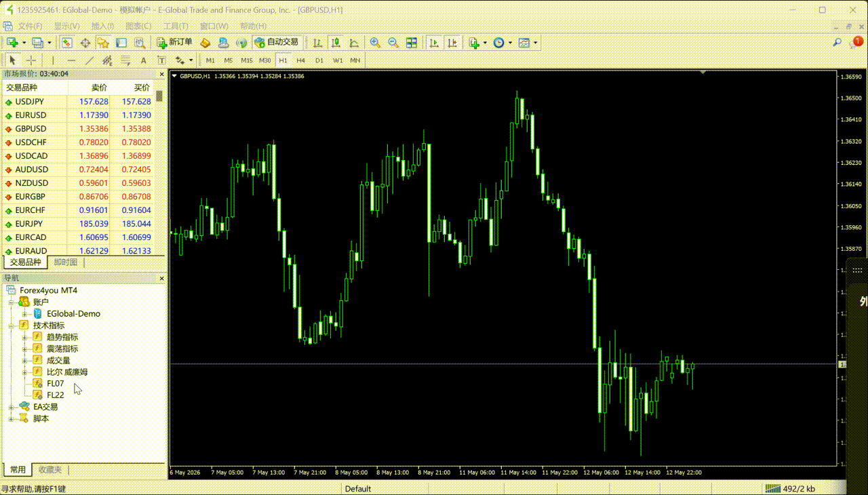Select the text label tool
The image size is (868, 495).
click(x=161, y=60)
